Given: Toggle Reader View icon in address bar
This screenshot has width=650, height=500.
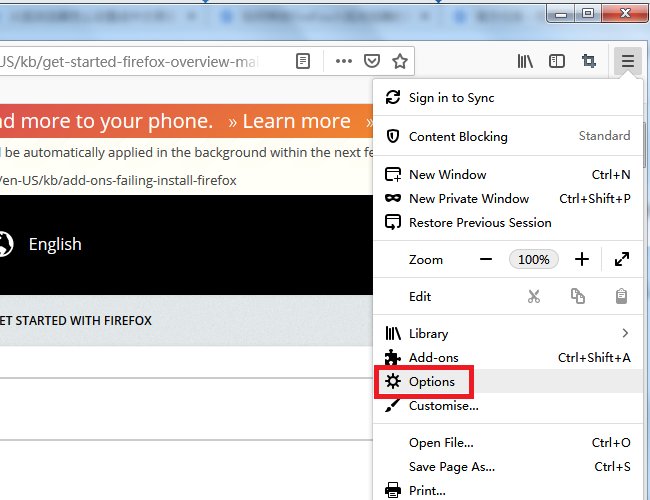Looking at the screenshot, I should (x=303, y=61).
